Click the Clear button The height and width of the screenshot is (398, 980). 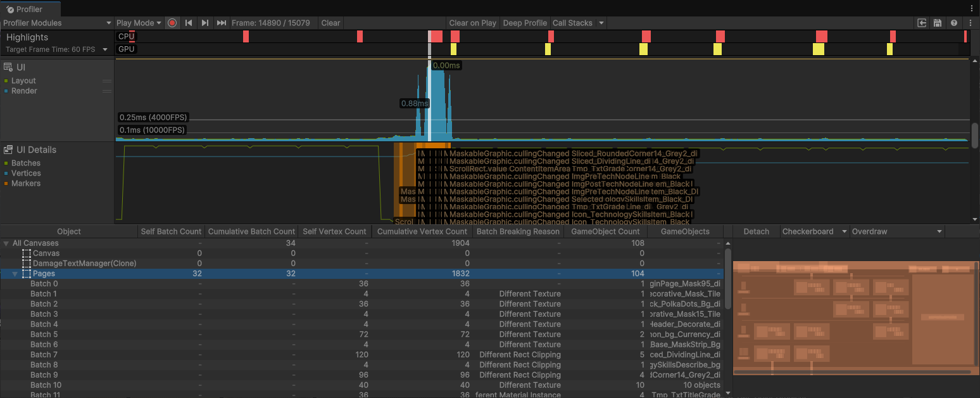(330, 23)
